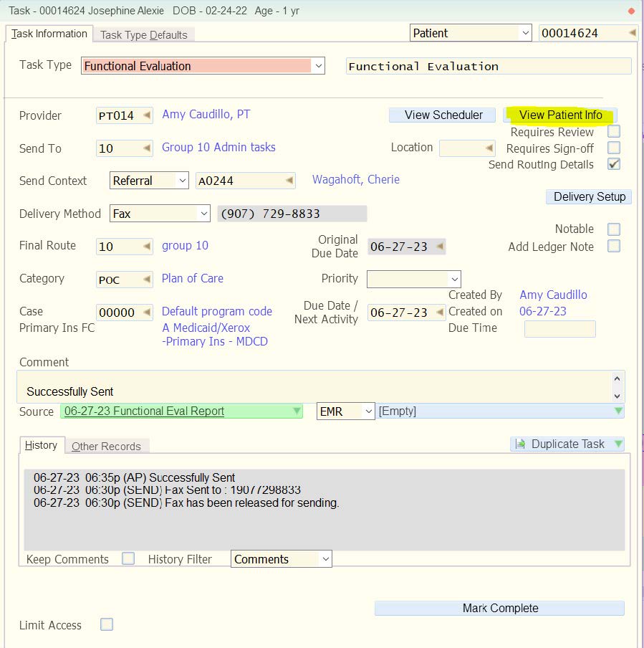
Task: Open the referral A0244 lookup arrow
Action: 289,181
